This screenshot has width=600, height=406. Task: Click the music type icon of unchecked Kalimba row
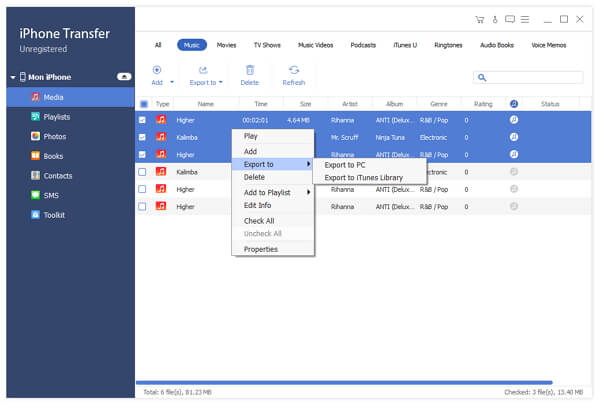(161, 172)
